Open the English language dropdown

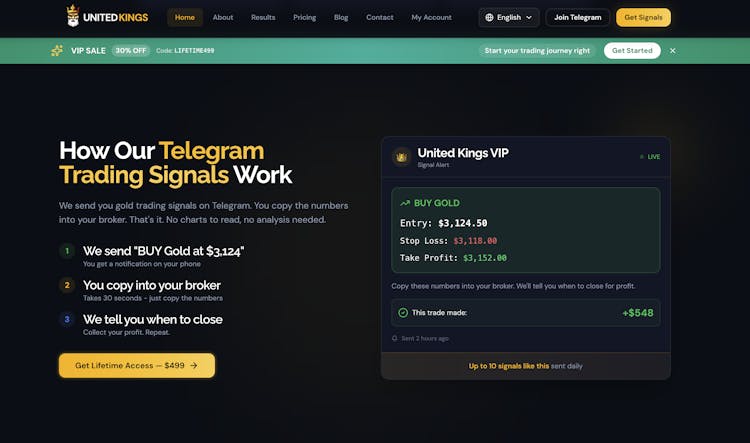click(508, 17)
